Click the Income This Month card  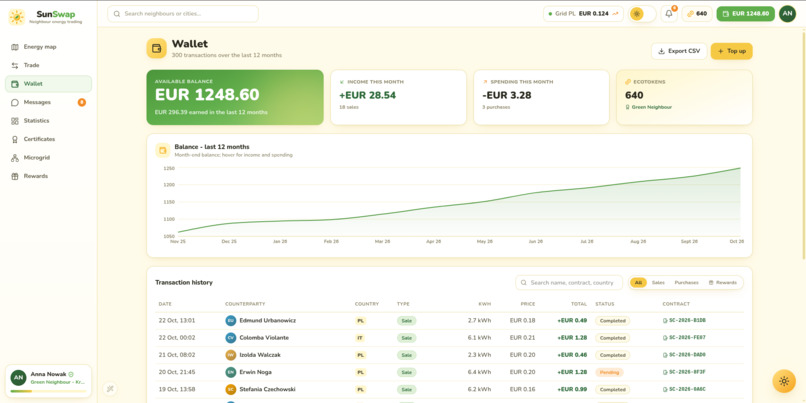point(398,97)
